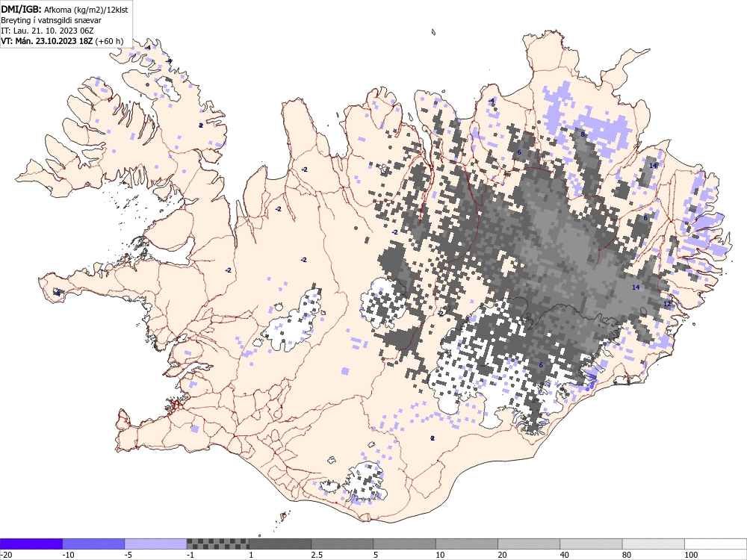Screen dimensions: 747x560
Task: Click the medium blue -10 to -5 legend swatch
Action: (x=93, y=544)
